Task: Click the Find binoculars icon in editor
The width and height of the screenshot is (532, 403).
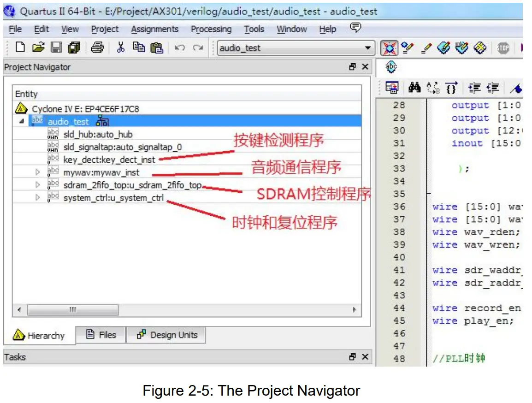Action: 414,88
